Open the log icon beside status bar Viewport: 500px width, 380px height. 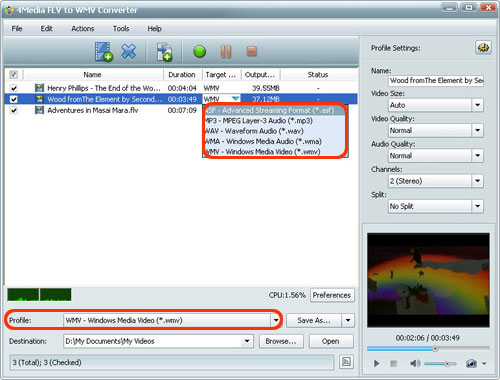pyautogui.click(x=346, y=362)
